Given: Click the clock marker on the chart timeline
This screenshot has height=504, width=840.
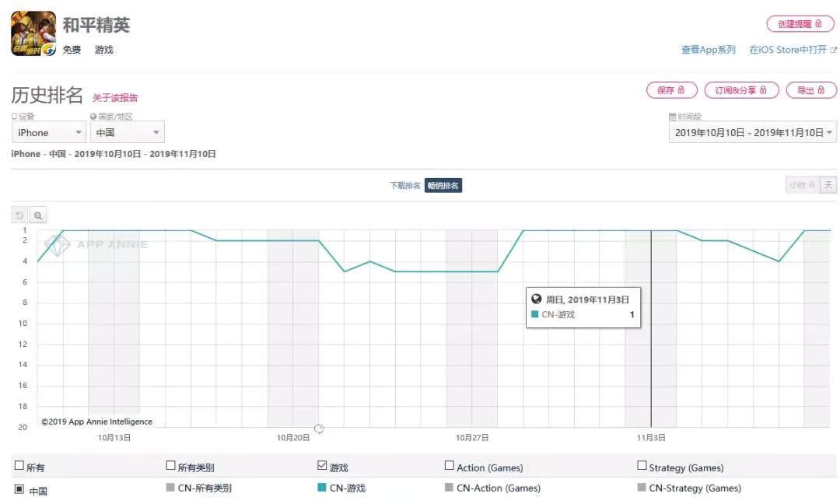Looking at the screenshot, I should [319, 429].
